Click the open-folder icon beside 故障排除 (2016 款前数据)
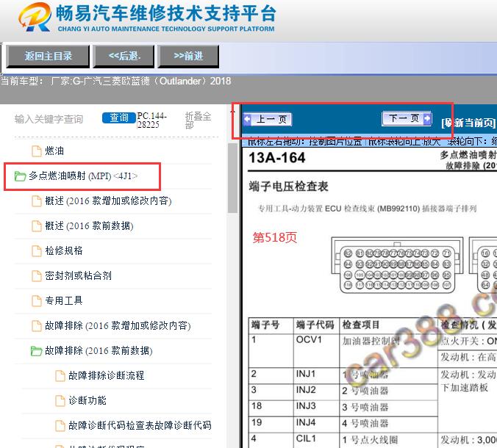Viewport: 497px width, 448px height. point(36,351)
